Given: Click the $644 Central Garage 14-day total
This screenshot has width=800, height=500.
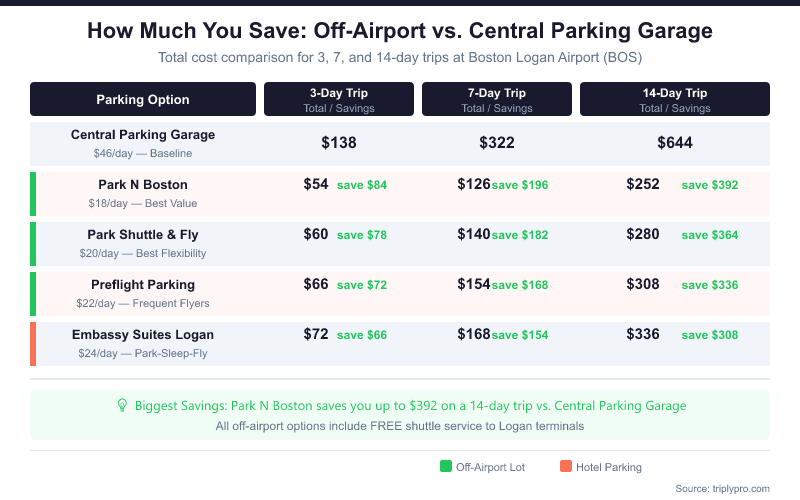Looking at the screenshot, I should coord(674,143).
